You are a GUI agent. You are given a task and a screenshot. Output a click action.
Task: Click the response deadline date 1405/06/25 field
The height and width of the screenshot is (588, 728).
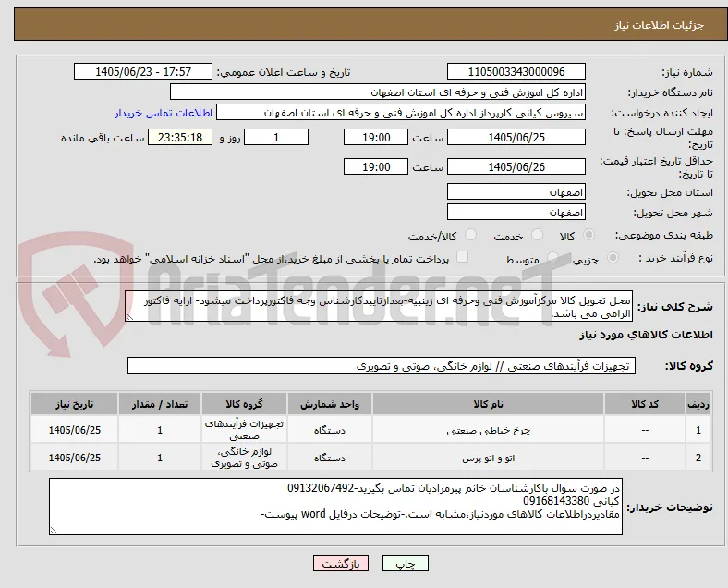[x=516, y=138]
